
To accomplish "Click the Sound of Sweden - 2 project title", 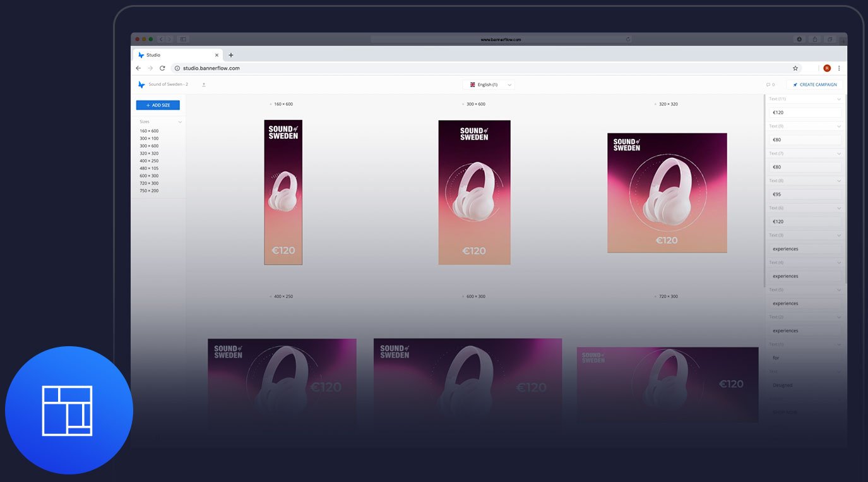I will (x=169, y=85).
